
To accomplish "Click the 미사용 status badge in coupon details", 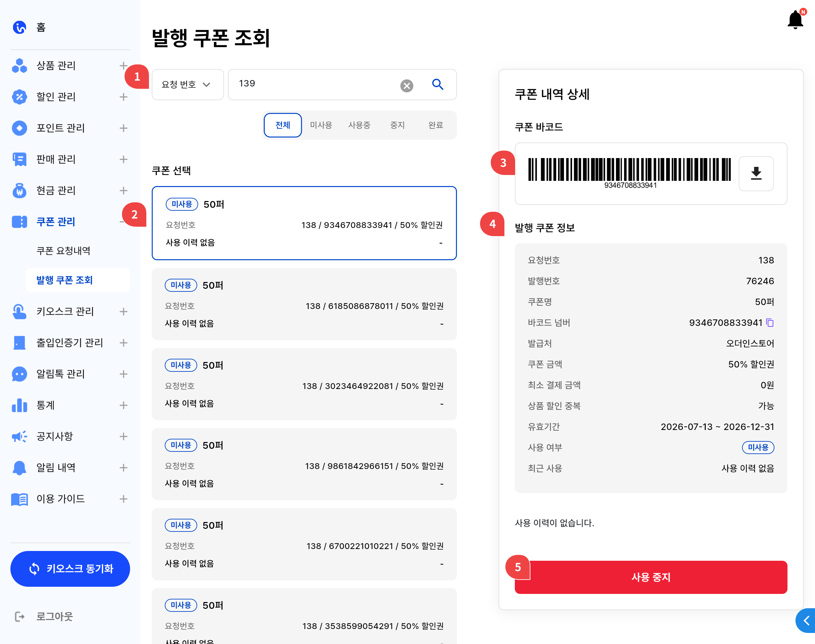I will point(758,448).
